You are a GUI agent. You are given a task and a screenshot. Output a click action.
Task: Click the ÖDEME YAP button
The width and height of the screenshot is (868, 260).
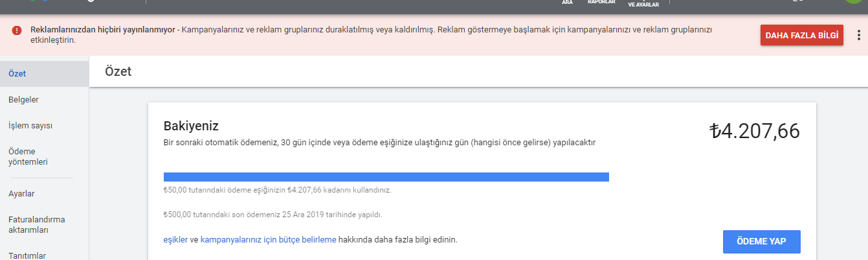pos(762,241)
